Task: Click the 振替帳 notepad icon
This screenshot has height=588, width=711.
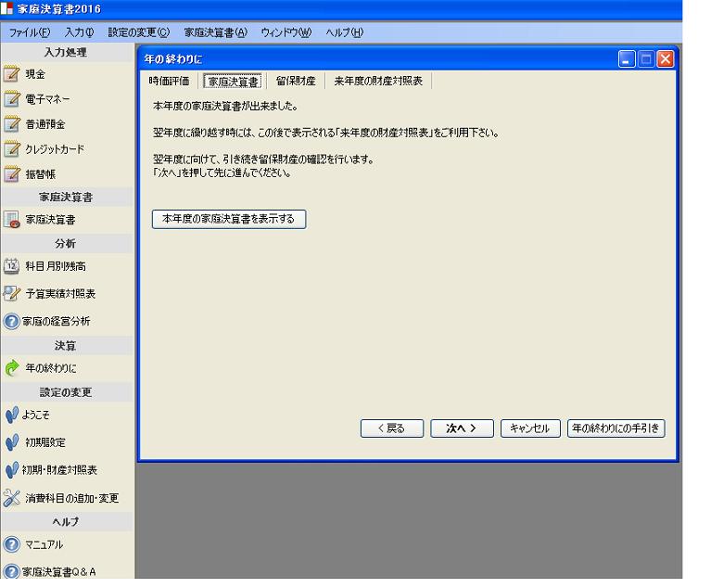Action: tap(12, 173)
